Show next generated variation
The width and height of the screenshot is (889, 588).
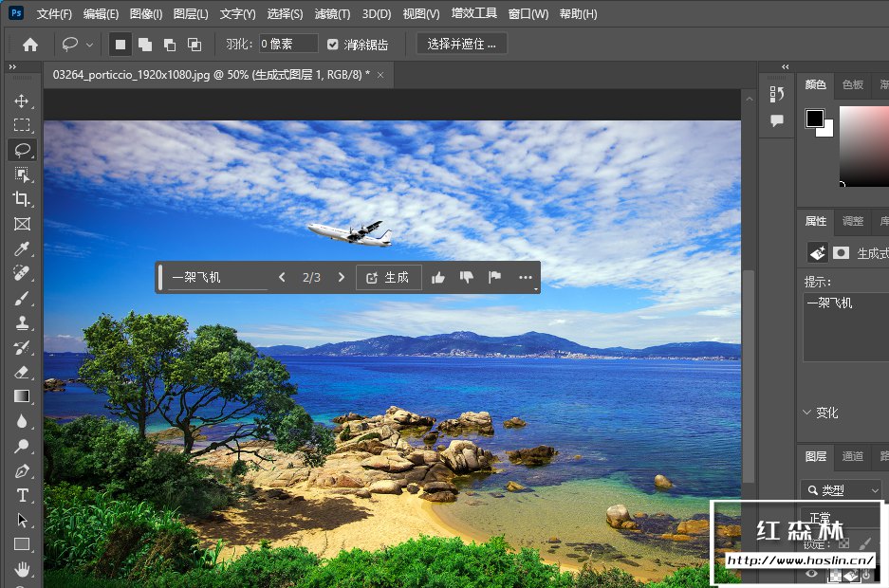[341, 277]
